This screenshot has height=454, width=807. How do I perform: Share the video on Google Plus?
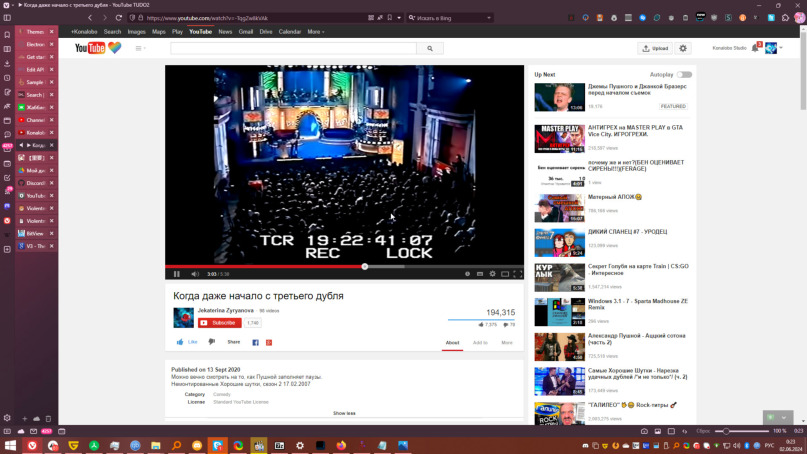click(x=269, y=342)
